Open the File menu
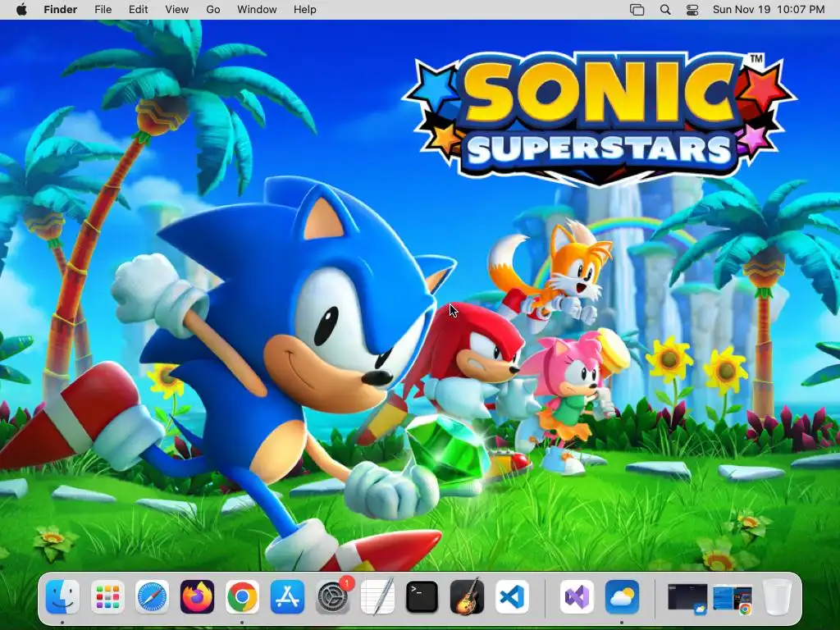 tap(103, 10)
